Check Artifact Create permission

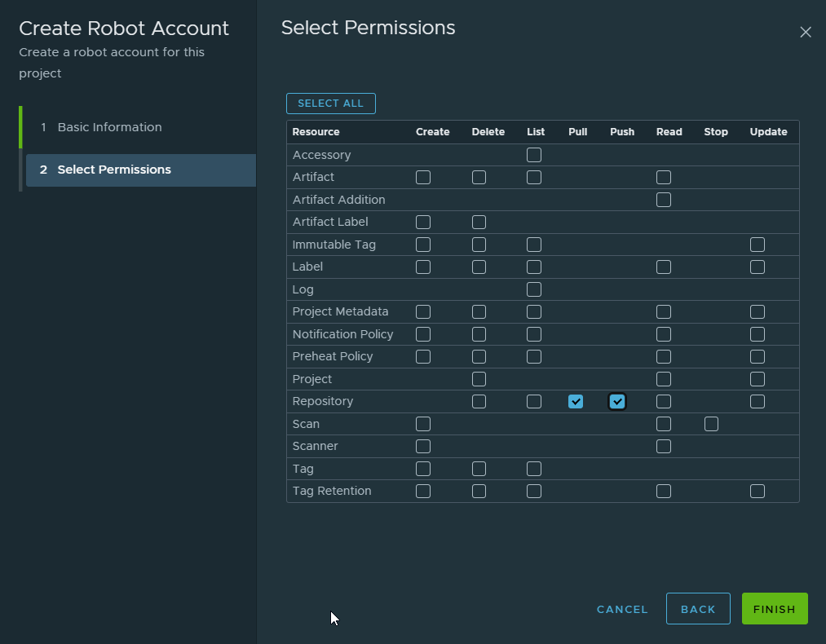[423, 177]
